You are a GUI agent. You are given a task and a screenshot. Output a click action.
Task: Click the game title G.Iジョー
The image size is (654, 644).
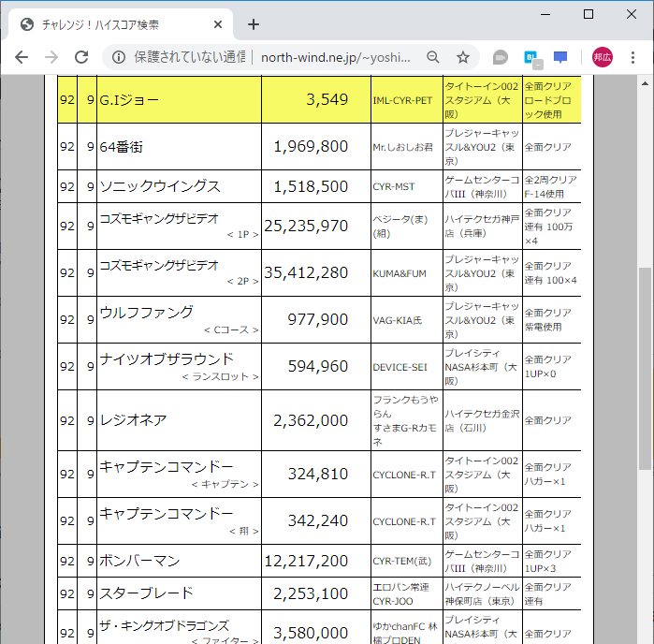(129, 100)
